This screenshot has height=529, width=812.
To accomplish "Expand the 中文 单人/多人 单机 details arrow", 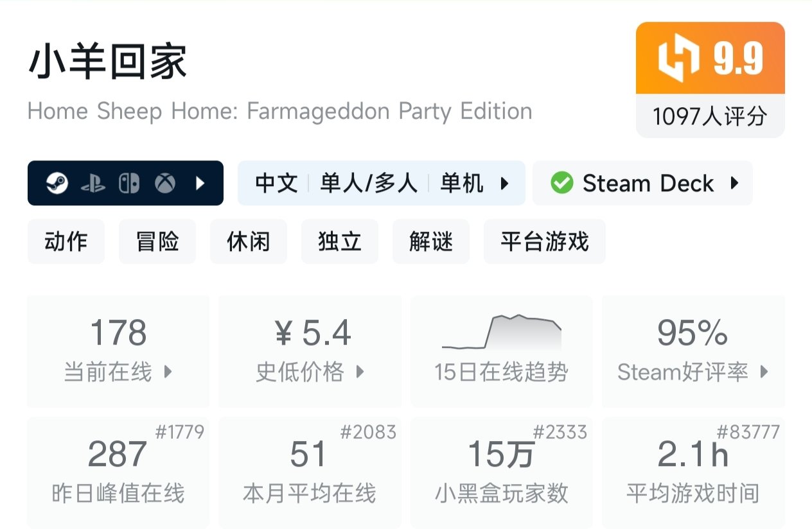I will 505,184.
